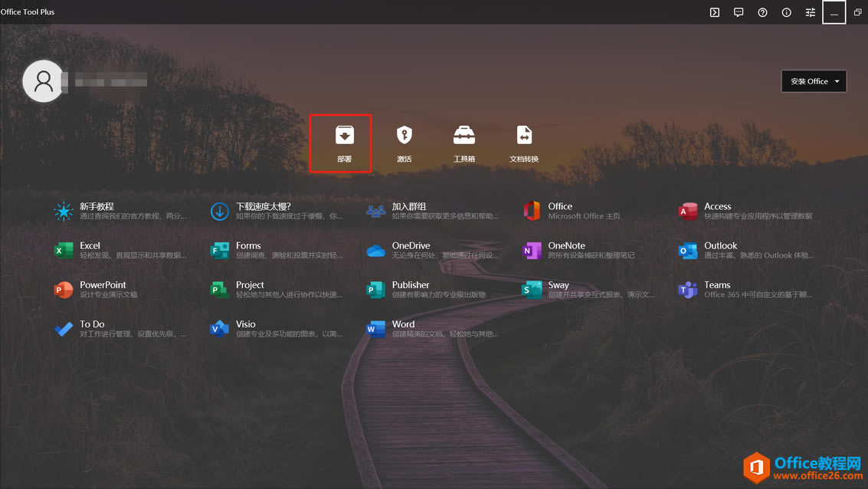
Task: Click the Office Tool Plus window title
Action: [28, 11]
